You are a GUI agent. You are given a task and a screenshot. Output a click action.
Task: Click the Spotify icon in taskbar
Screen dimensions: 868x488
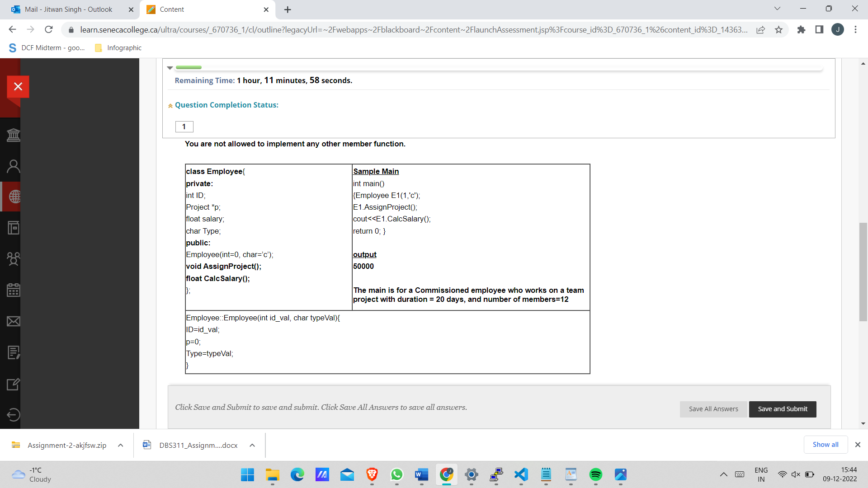point(596,474)
